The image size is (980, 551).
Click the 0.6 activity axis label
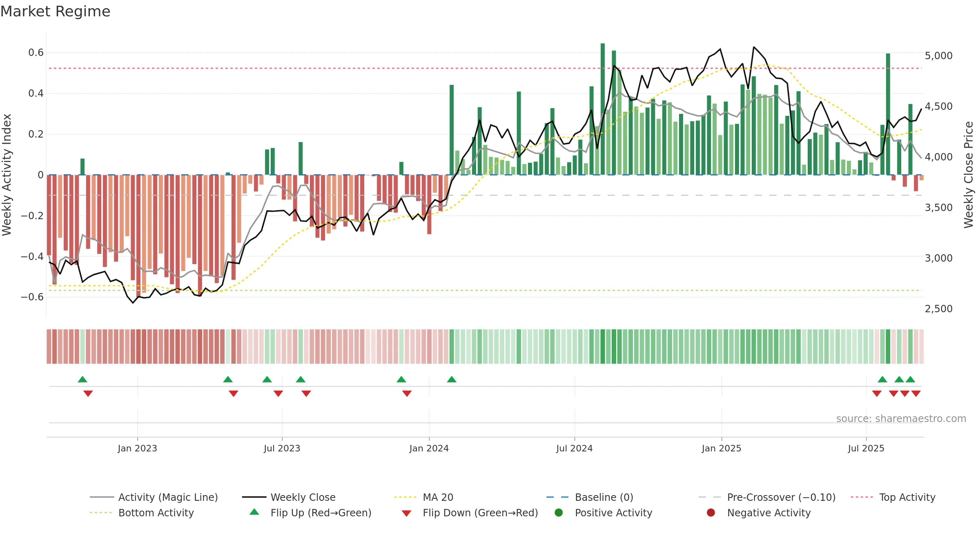tap(36, 52)
